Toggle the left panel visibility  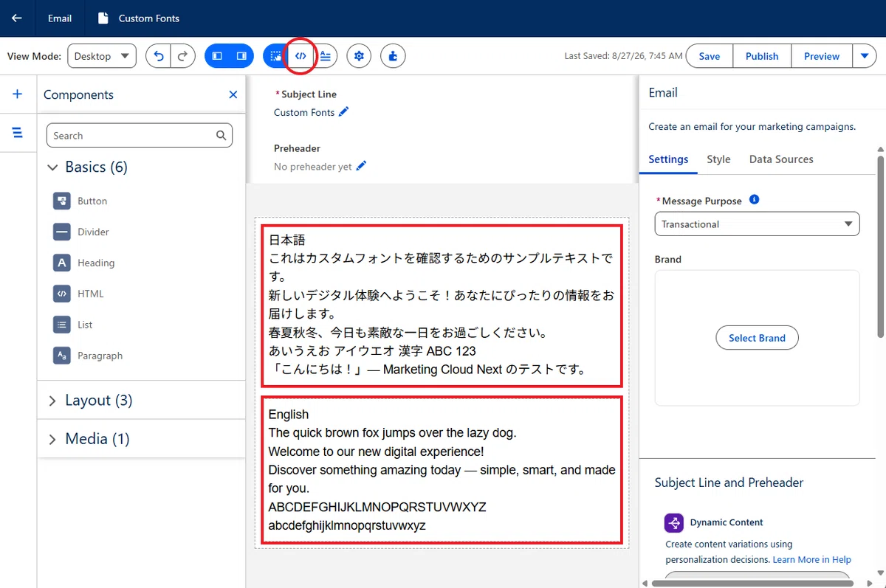coord(217,56)
